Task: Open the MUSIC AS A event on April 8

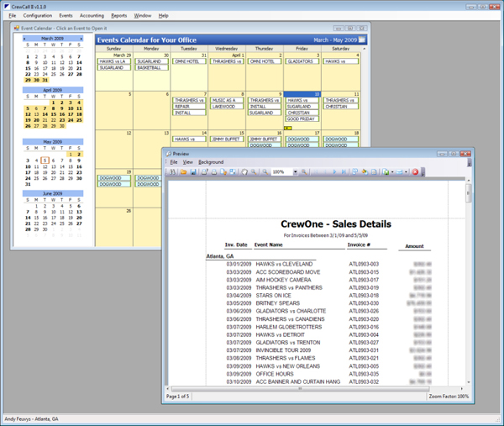Action: pos(227,100)
